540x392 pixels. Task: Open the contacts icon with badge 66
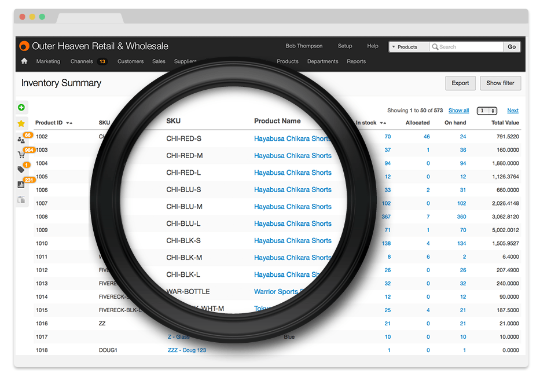21,140
